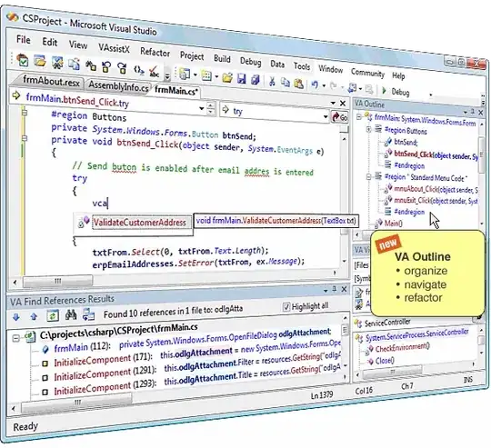The width and height of the screenshot is (491, 448).
Task: Expand the '#region Buttons' node in VA Outline
Action: click(368, 129)
